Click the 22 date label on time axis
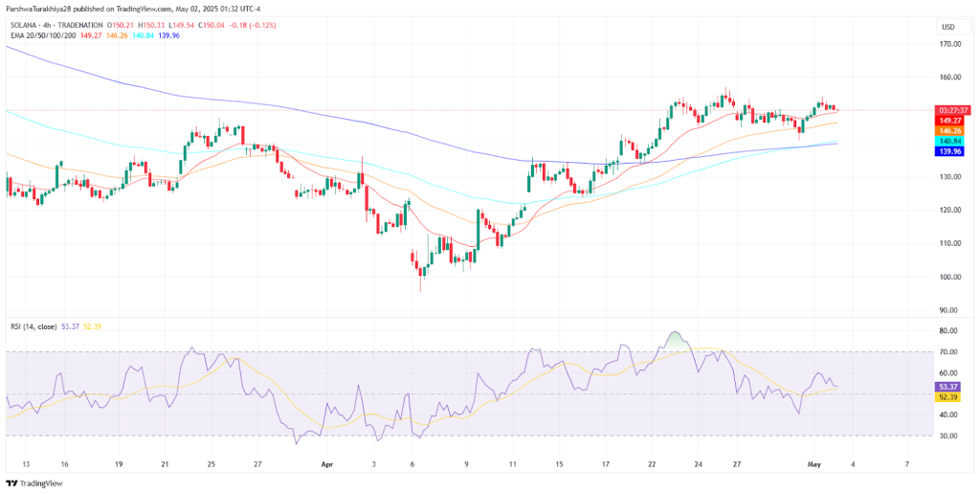The width and height of the screenshot is (980, 494). click(650, 464)
